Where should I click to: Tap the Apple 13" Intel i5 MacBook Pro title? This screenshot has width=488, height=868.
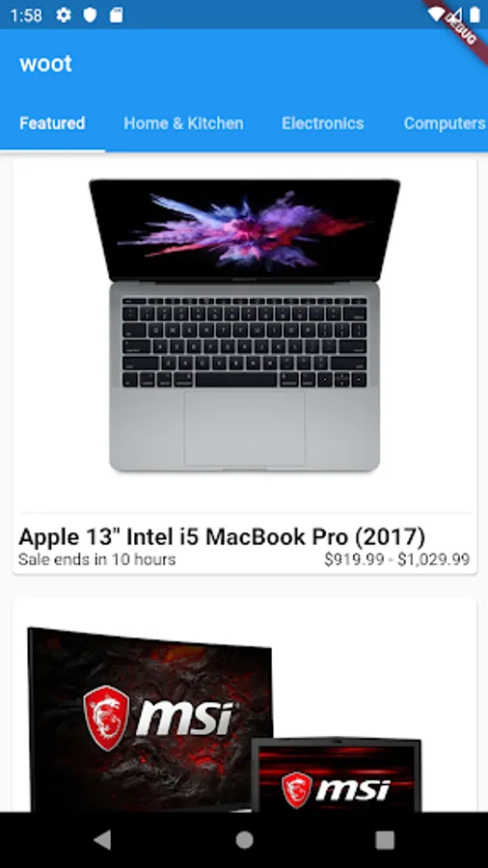pos(222,536)
